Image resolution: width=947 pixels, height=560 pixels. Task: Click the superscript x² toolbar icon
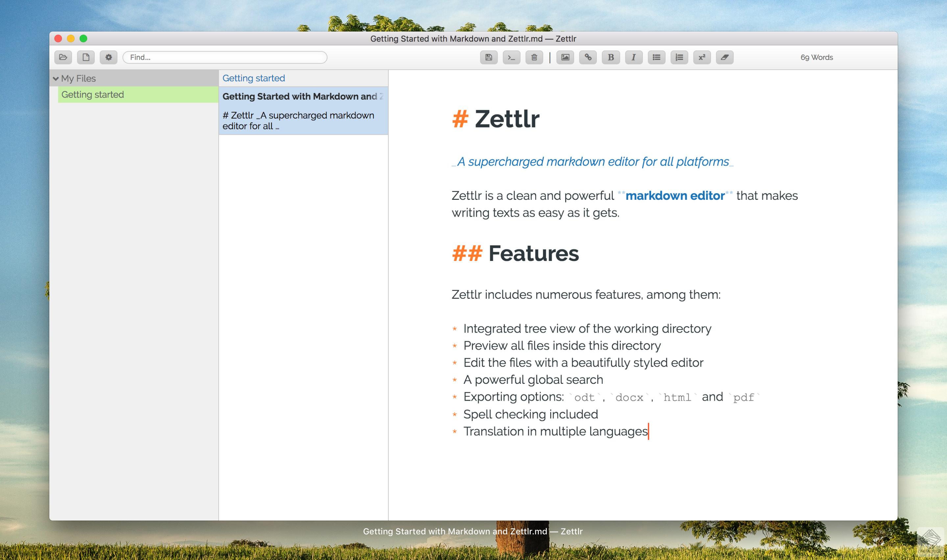pos(702,58)
